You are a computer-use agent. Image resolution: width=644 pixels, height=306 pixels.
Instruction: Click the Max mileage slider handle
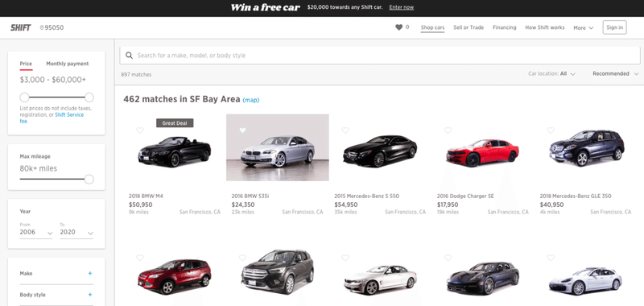(89, 179)
